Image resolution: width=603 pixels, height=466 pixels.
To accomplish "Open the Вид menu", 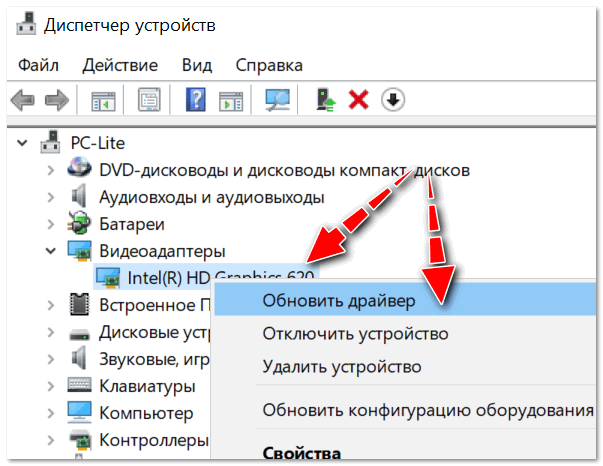I will pyautogui.click(x=197, y=65).
